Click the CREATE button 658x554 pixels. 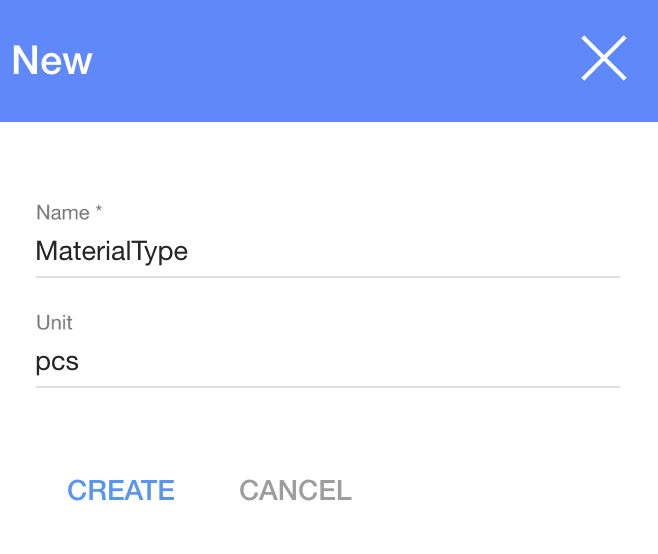[x=121, y=490]
